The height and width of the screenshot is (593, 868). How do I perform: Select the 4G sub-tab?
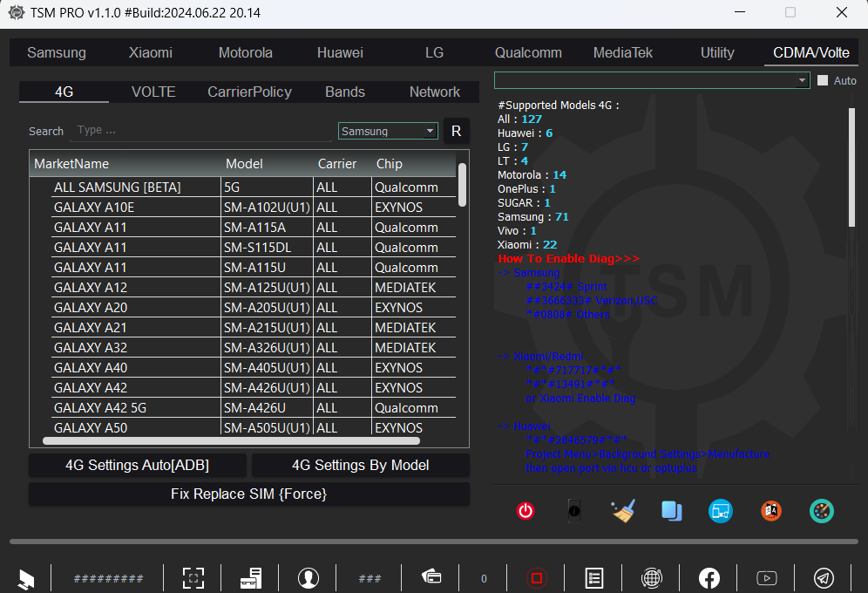[64, 92]
